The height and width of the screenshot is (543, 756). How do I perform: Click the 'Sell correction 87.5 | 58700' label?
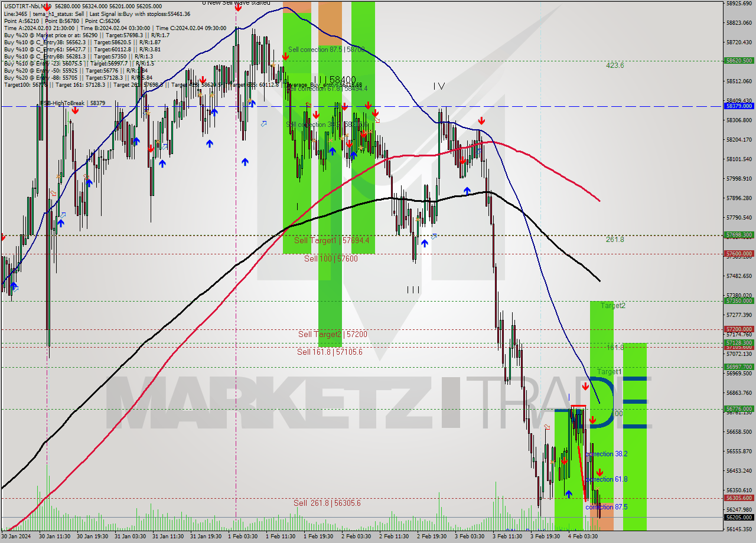tap(326, 50)
